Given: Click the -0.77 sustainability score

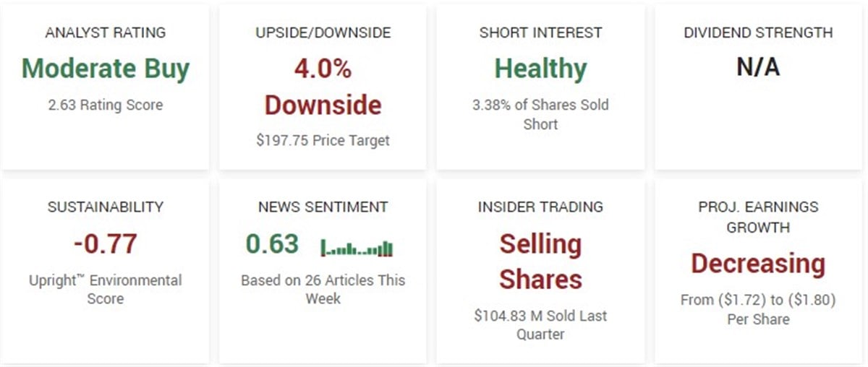Looking at the screenshot, I should click(106, 243).
